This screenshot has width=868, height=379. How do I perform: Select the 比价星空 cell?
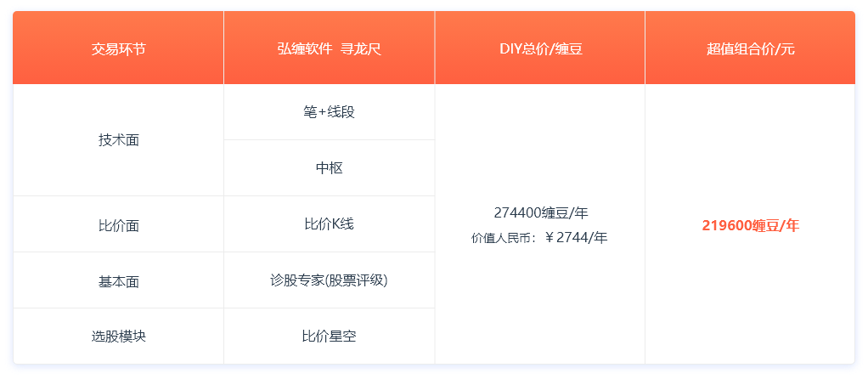click(x=330, y=337)
